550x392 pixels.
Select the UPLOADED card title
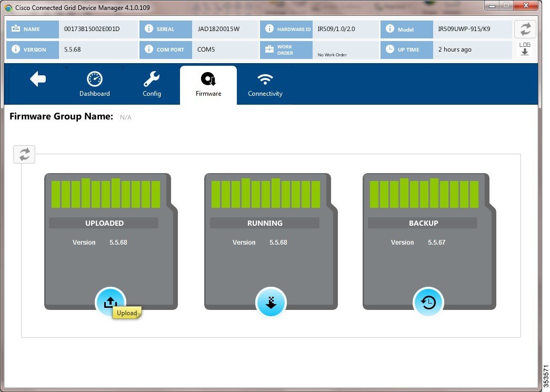point(104,223)
